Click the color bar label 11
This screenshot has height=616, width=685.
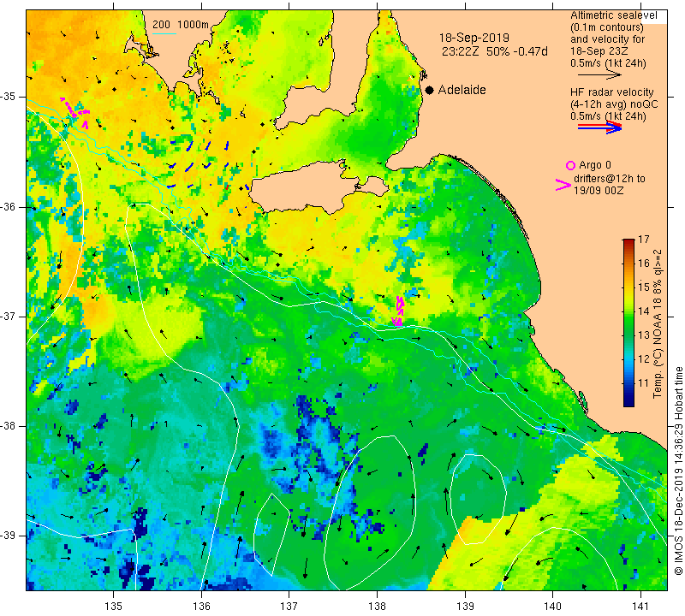point(644,383)
